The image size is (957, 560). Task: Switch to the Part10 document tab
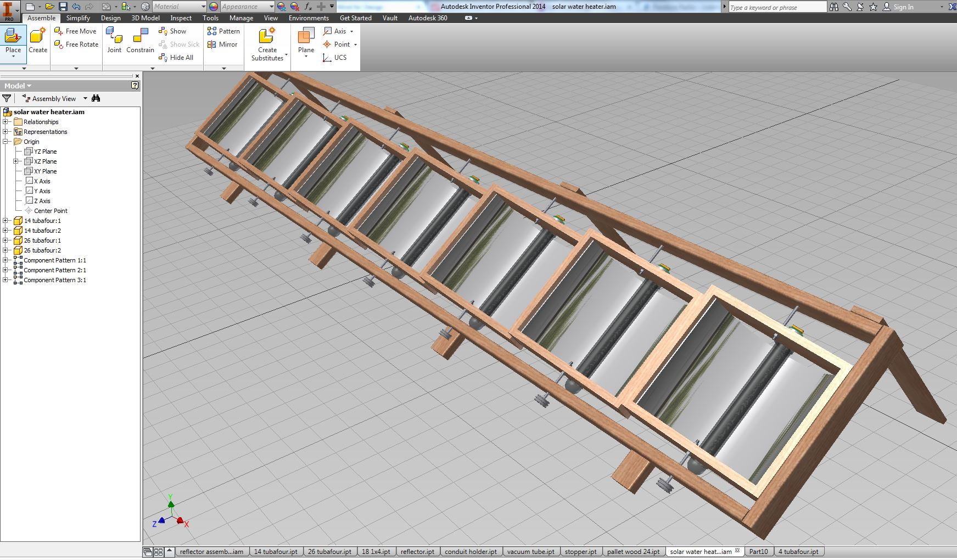point(758,552)
